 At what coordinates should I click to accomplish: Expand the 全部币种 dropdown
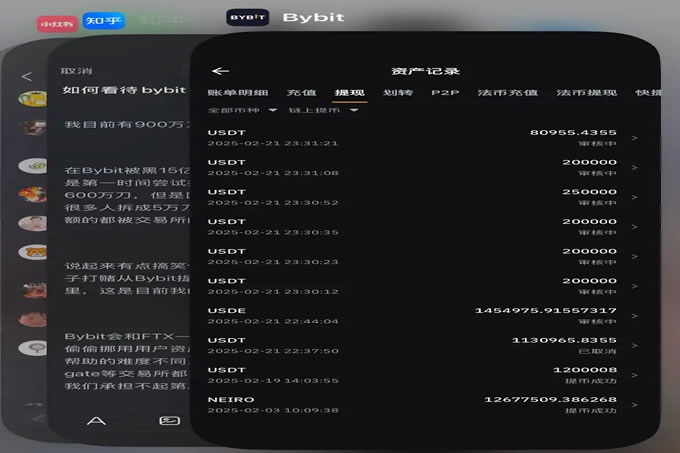242,110
